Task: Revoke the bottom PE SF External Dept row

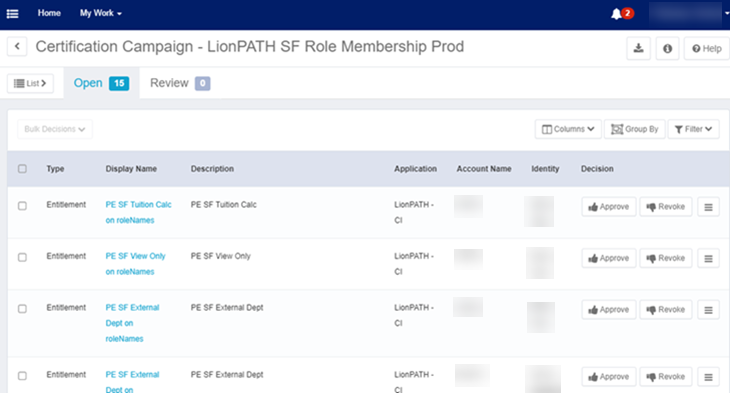Action: point(666,377)
